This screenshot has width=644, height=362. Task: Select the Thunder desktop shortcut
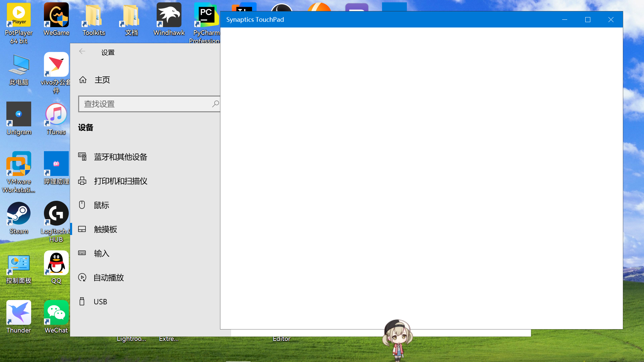point(19,317)
